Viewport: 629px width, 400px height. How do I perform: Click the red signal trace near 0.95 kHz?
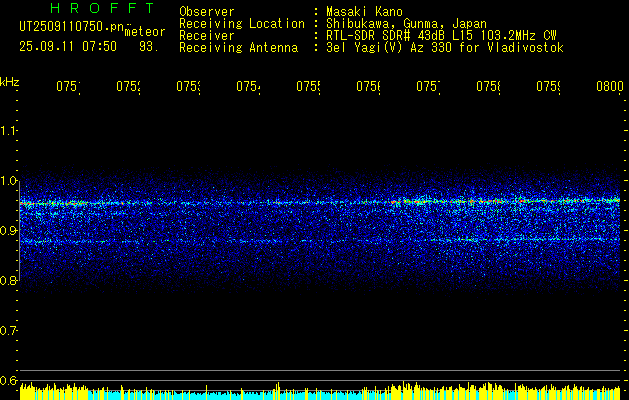pos(321,202)
